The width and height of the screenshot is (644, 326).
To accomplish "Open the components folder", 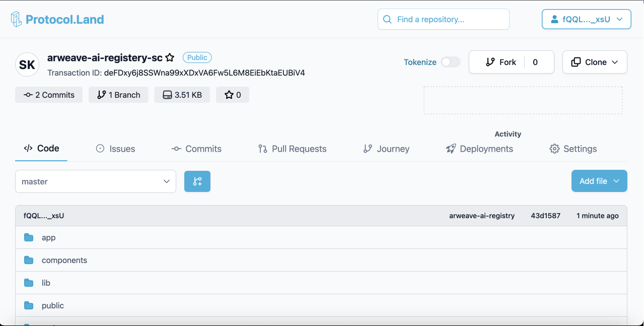I will 64,260.
